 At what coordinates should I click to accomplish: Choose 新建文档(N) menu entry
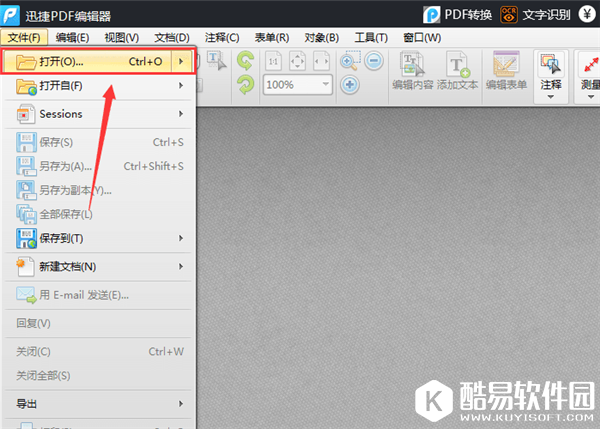98,267
